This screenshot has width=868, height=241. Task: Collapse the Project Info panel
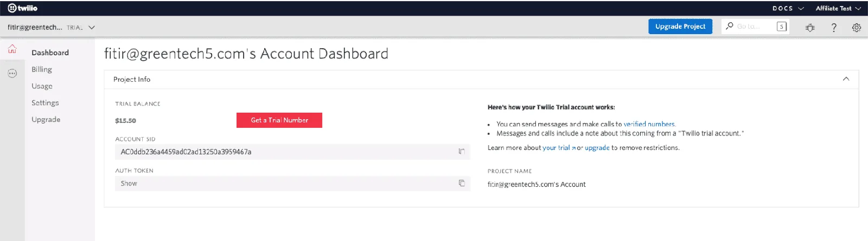click(x=846, y=79)
